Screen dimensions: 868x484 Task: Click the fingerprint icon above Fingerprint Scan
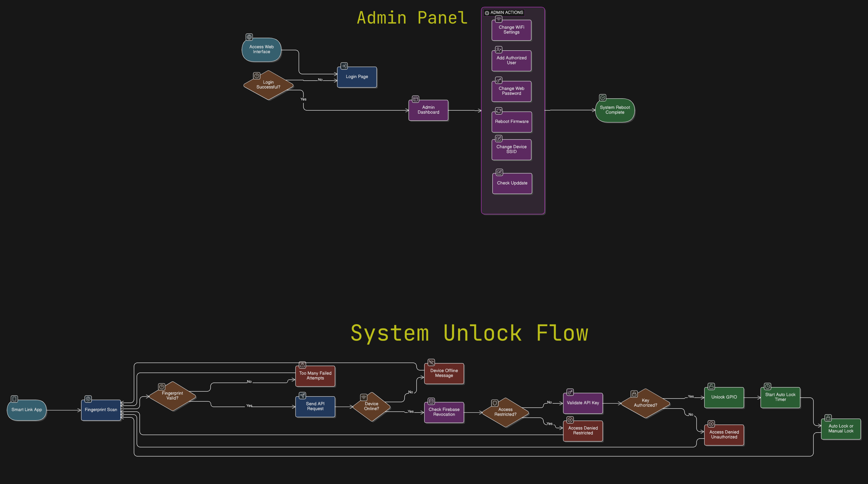(88, 399)
